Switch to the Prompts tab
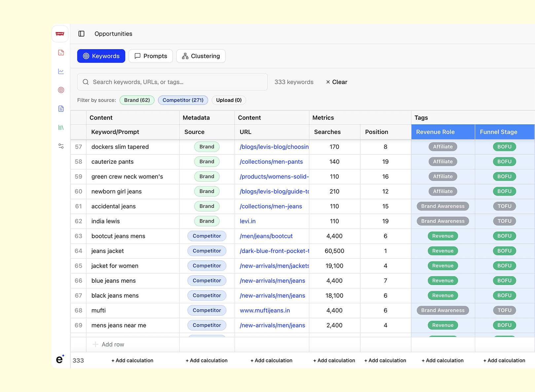 click(151, 56)
